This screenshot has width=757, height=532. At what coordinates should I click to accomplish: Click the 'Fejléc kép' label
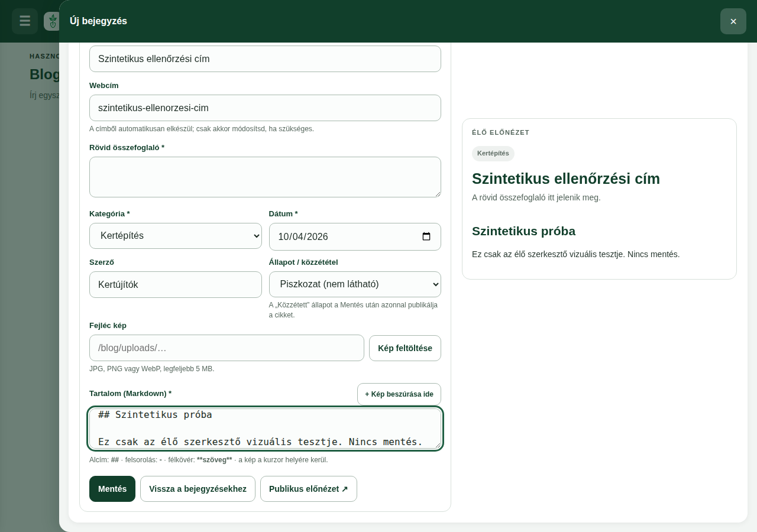108,326
